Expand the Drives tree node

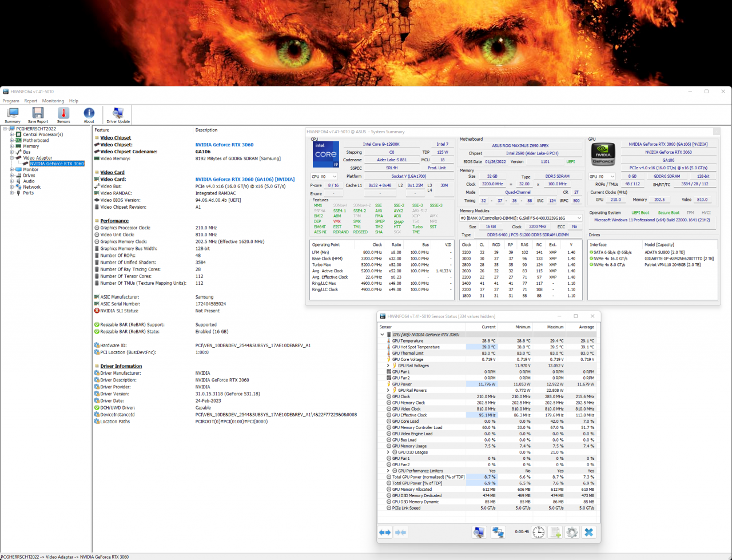tap(11, 176)
